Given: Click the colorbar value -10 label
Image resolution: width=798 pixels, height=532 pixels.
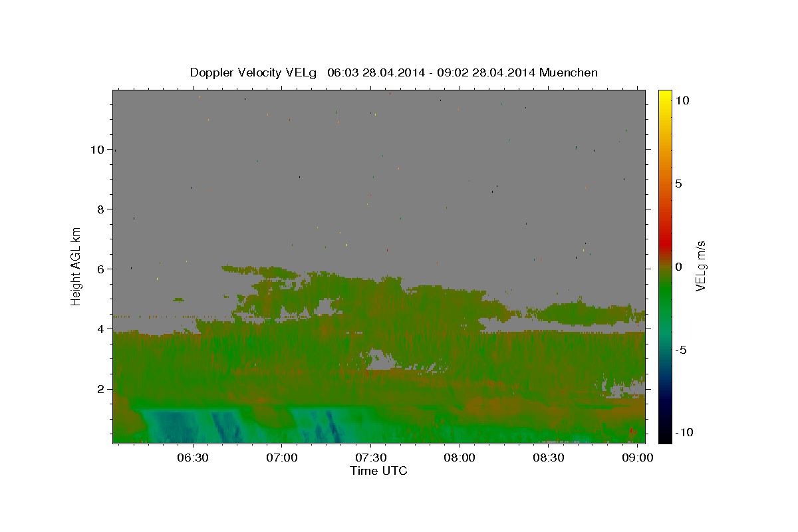Looking at the screenshot, I should tap(684, 433).
